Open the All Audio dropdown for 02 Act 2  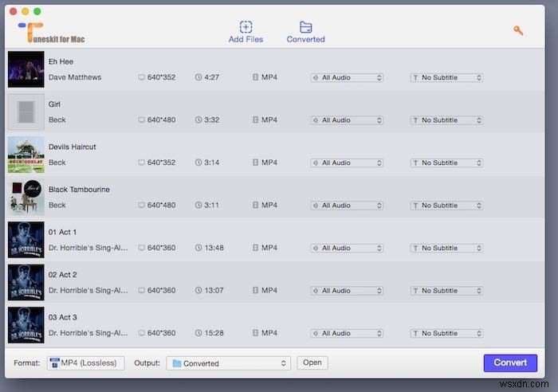tap(347, 291)
